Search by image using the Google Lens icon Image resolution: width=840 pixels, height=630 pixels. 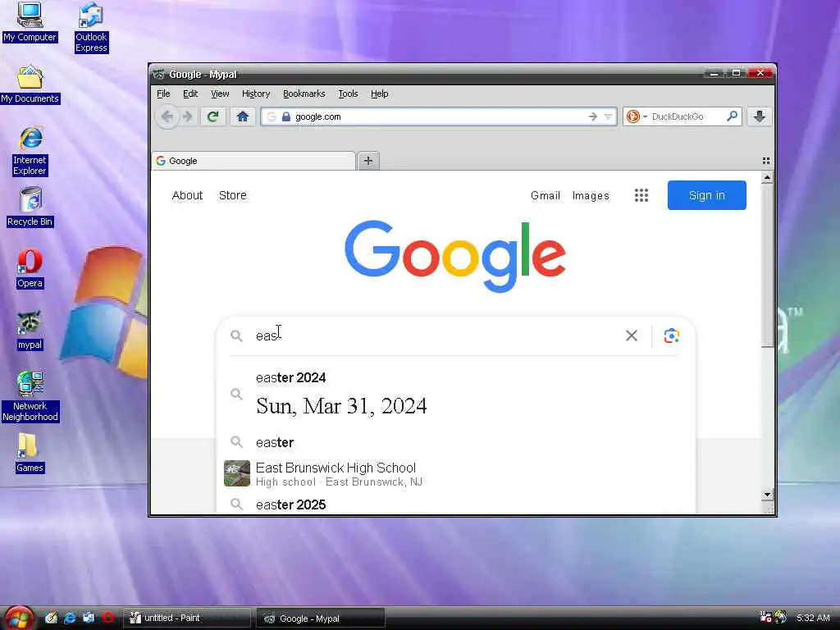pyautogui.click(x=672, y=336)
